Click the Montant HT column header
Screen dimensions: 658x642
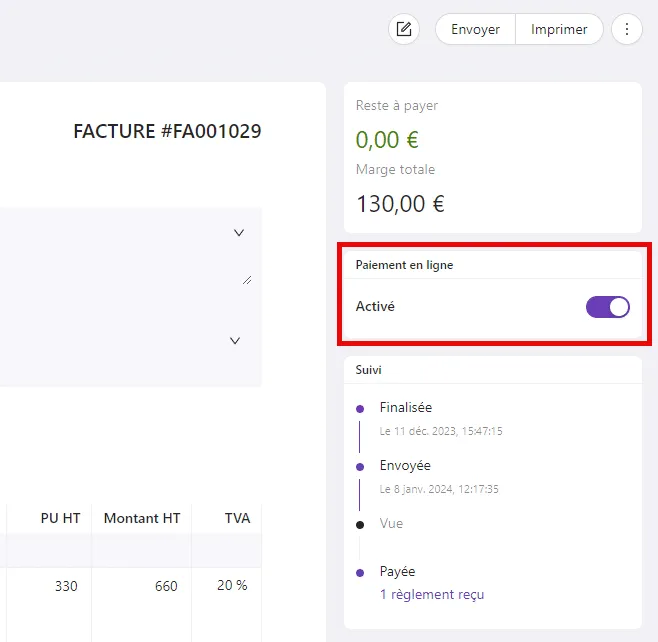(142, 518)
